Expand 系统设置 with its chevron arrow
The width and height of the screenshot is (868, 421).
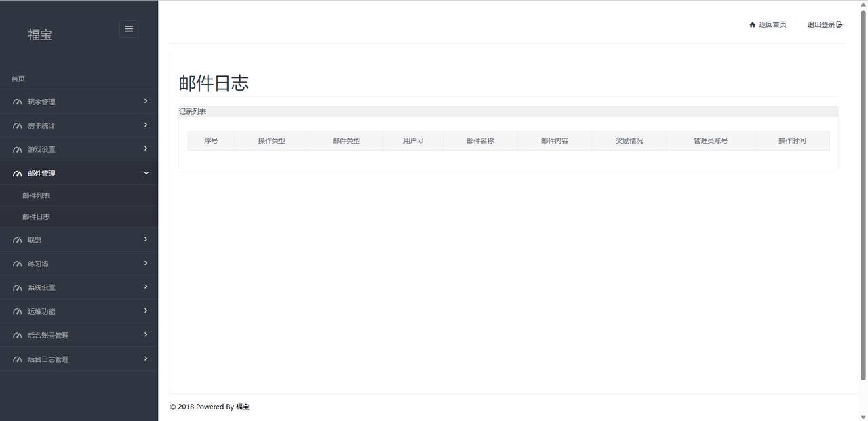(x=146, y=287)
